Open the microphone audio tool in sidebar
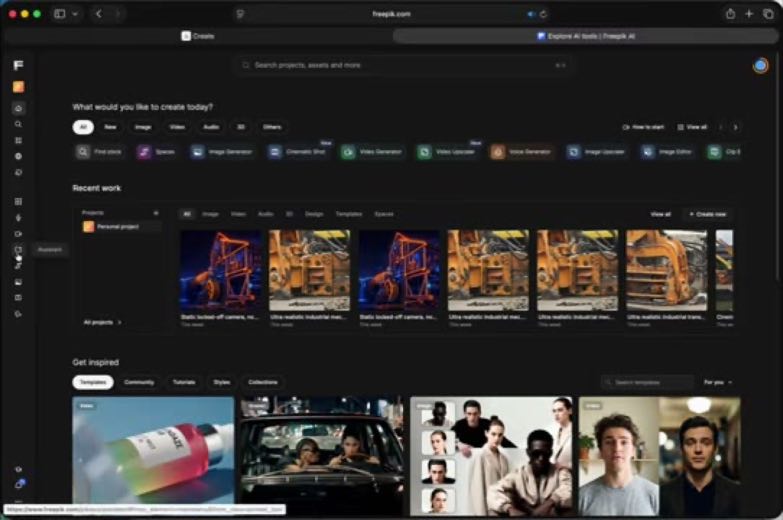This screenshot has height=520, width=783. coord(18,217)
